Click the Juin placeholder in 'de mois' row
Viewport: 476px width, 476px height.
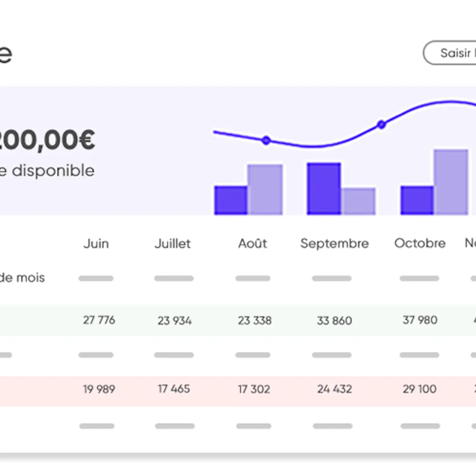click(x=96, y=278)
